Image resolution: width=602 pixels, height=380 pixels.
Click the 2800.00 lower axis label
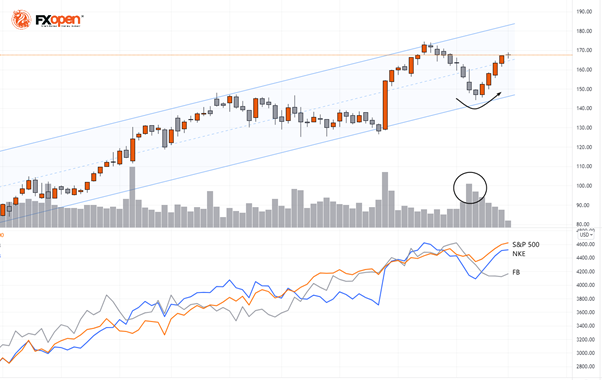[x=585, y=367]
